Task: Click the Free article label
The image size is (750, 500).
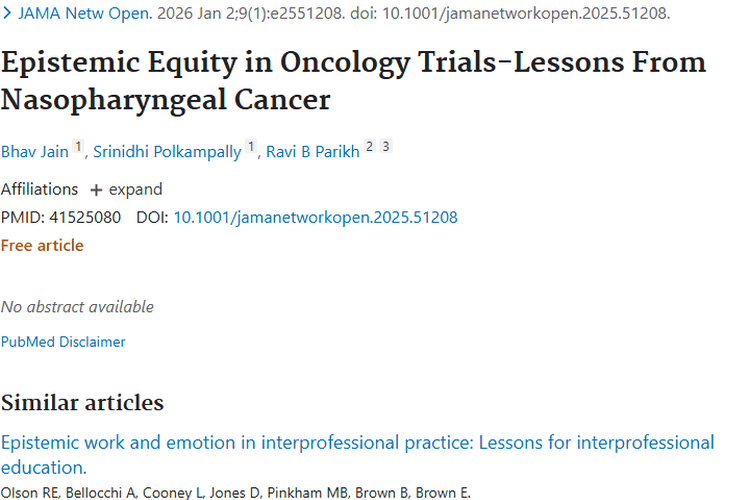Action: tap(42, 245)
